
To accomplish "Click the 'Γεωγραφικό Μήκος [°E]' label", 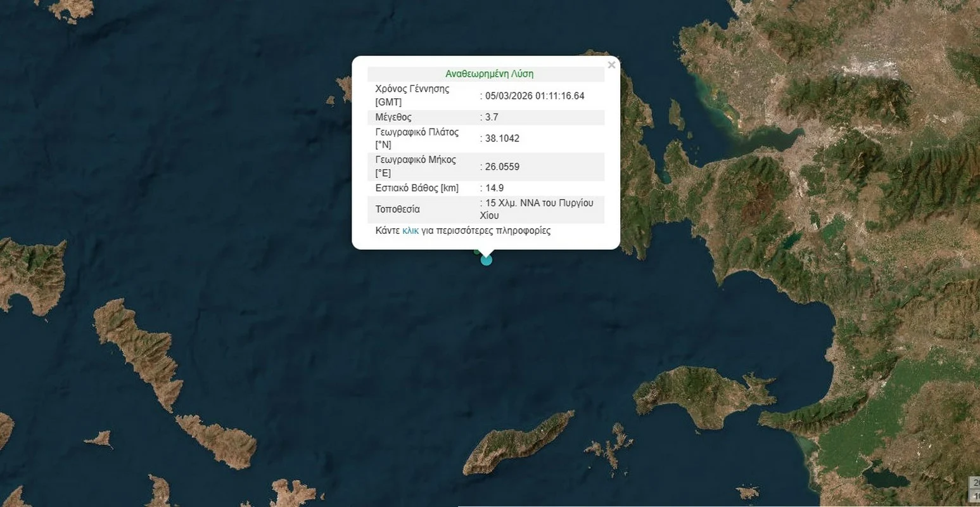I will point(415,166).
